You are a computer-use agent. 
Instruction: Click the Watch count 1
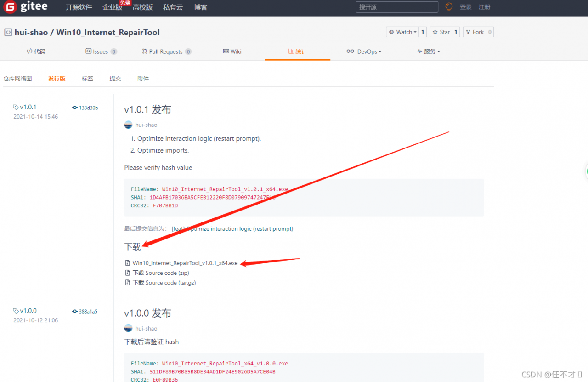click(x=423, y=32)
